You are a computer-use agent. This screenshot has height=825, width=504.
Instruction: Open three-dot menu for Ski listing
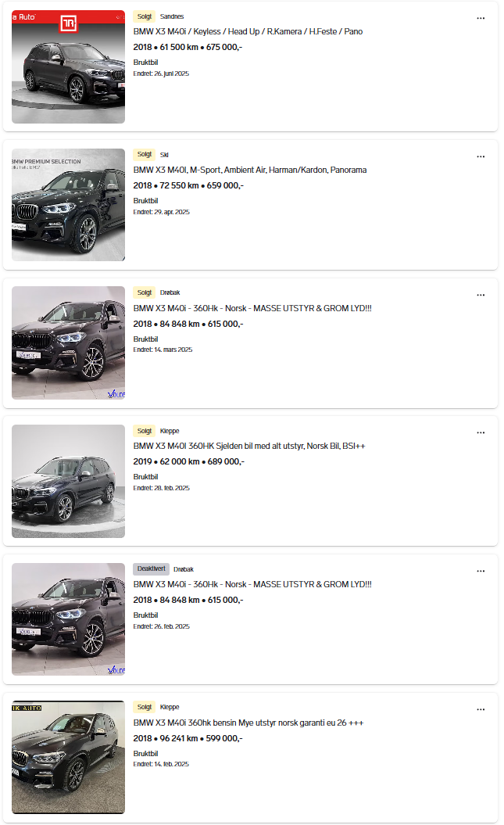pyautogui.click(x=481, y=156)
